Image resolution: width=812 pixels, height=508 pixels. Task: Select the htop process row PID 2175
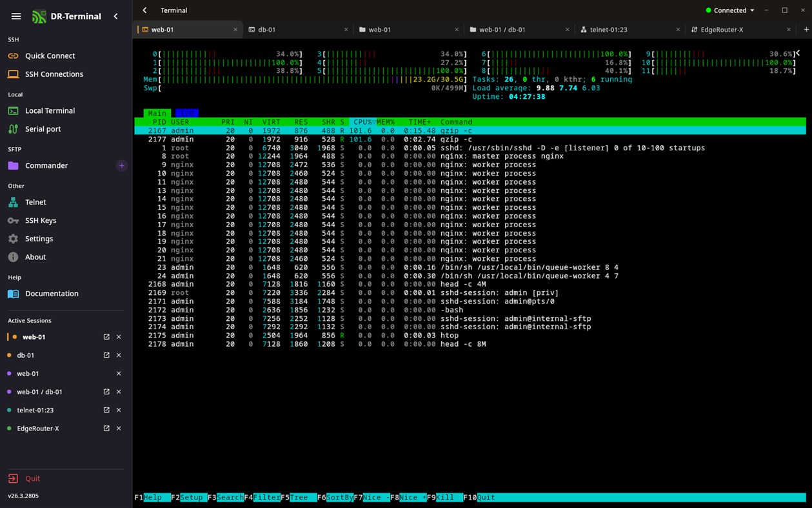point(470,336)
